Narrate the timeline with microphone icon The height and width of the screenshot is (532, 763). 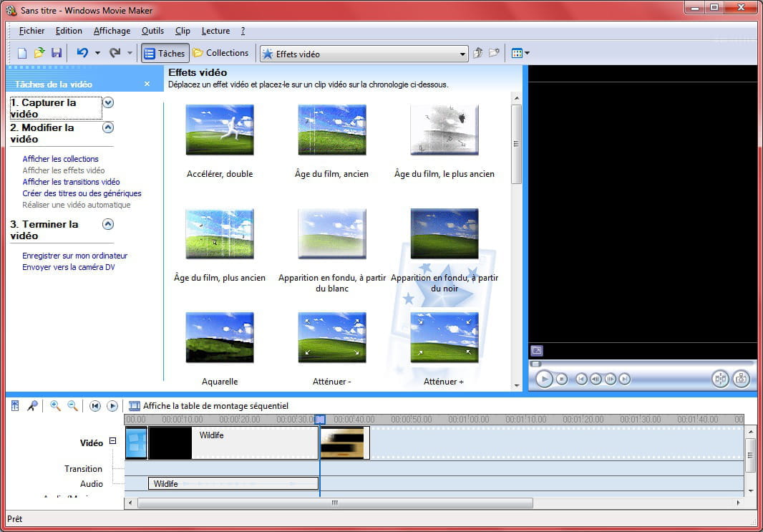coord(32,405)
